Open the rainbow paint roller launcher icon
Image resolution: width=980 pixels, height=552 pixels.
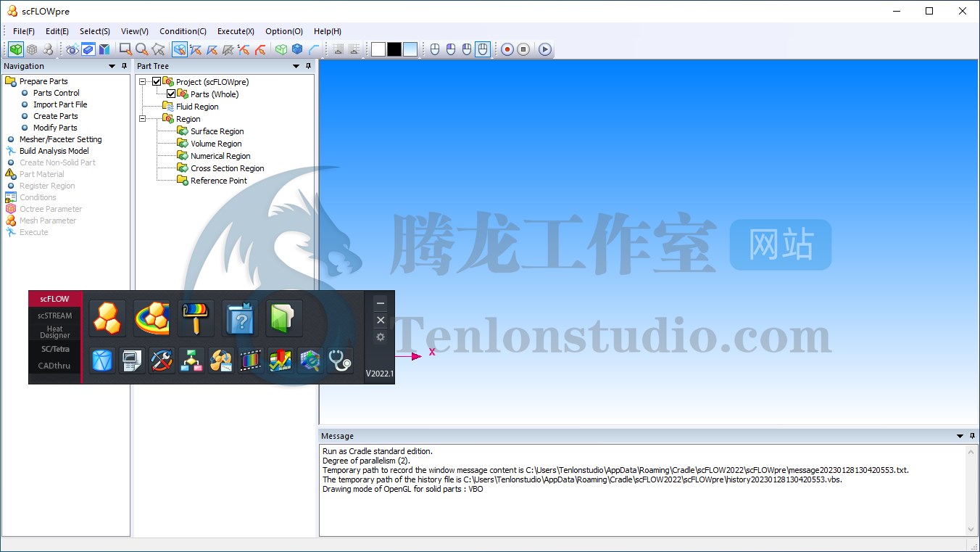point(196,318)
